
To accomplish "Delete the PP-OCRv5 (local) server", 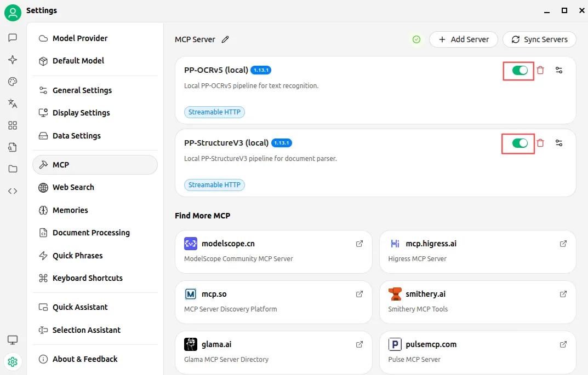I will point(540,70).
